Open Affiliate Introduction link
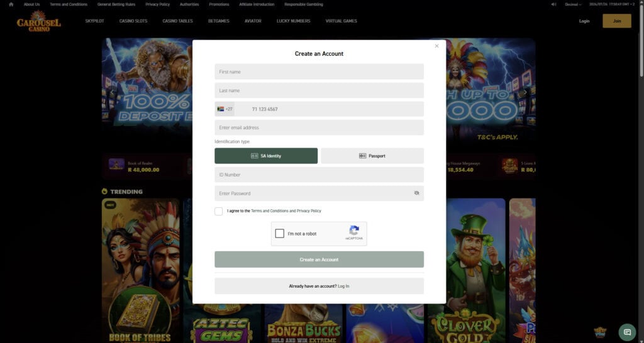 257,4
